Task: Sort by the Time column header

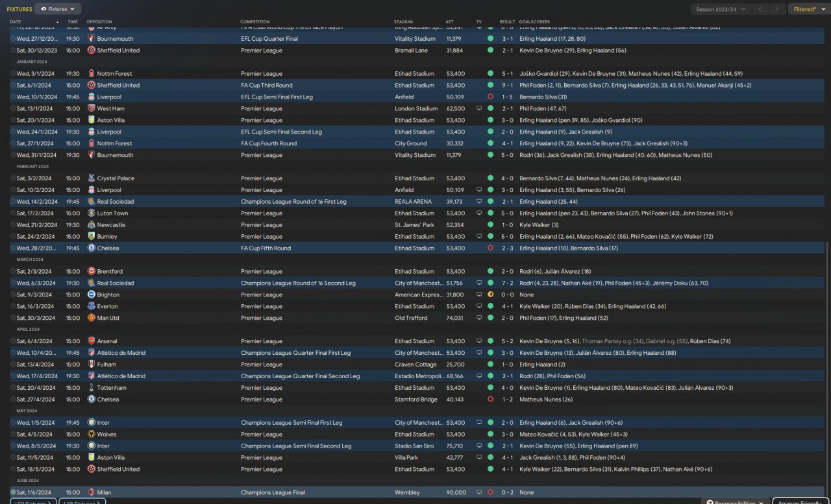Action: point(72,22)
